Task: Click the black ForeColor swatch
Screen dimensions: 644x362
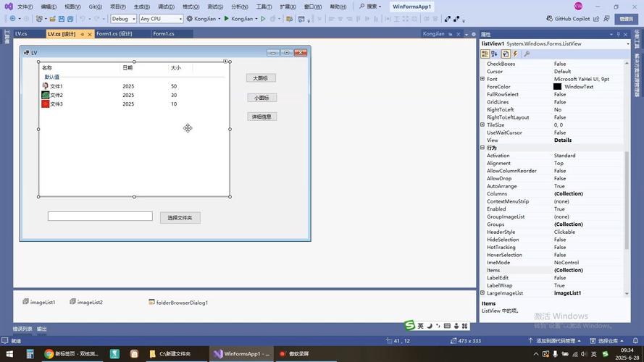Action: coord(557,87)
